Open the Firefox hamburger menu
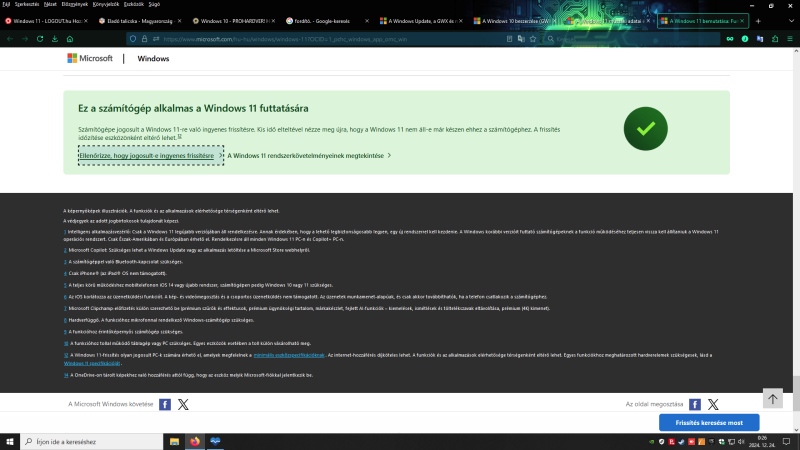This screenshot has height=450, width=800. point(790,39)
